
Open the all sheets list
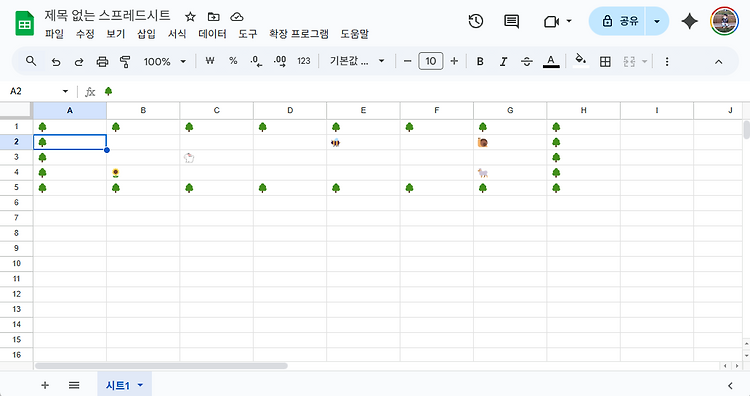(x=74, y=385)
